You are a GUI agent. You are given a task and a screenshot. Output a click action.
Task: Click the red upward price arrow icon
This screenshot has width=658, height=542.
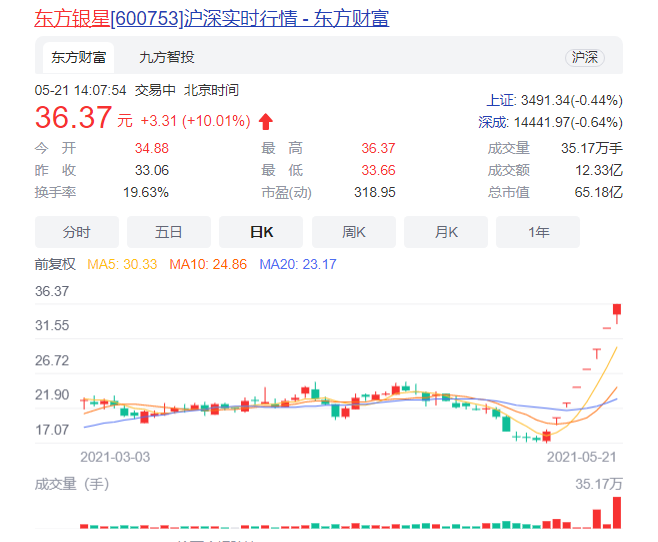(x=266, y=122)
